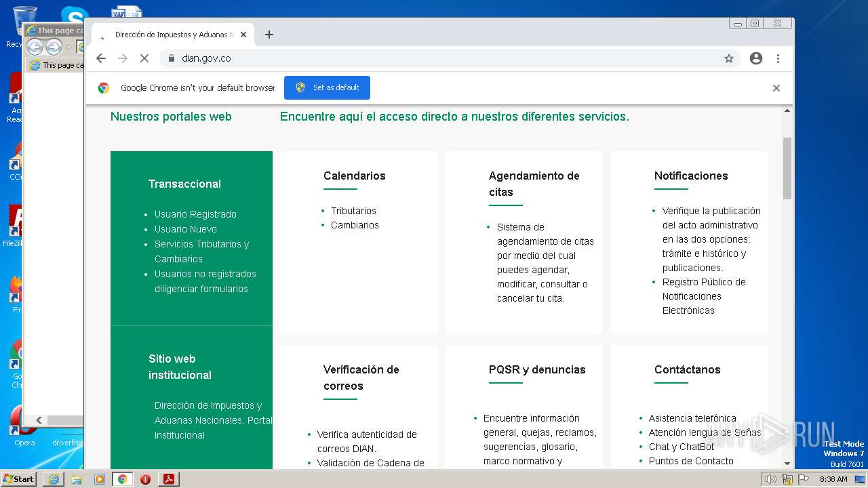Click the Sitio web institucional heading
This screenshot has height=488, width=868.
[x=180, y=367]
